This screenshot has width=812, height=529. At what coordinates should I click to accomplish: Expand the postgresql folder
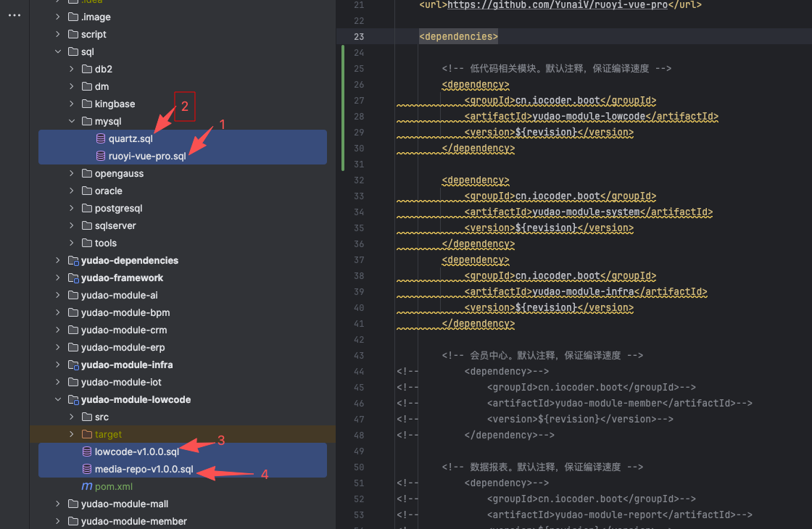pos(72,208)
